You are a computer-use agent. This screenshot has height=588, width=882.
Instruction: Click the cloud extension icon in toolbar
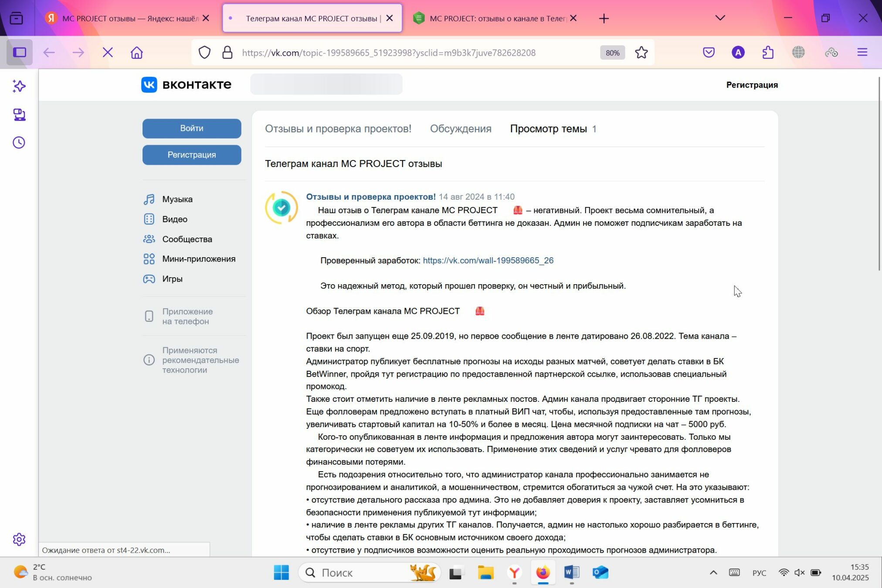(831, 53)
